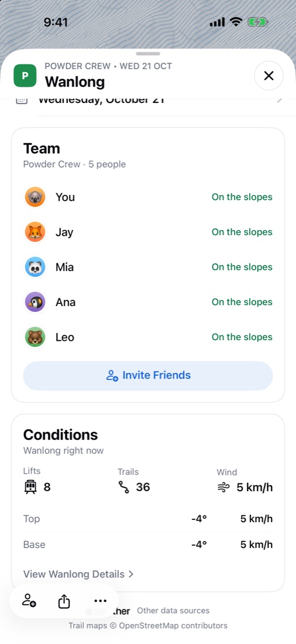Screen dimensions: 296x644
Task: Tap Leo's bear avatar
Action: tap(35, 337)
